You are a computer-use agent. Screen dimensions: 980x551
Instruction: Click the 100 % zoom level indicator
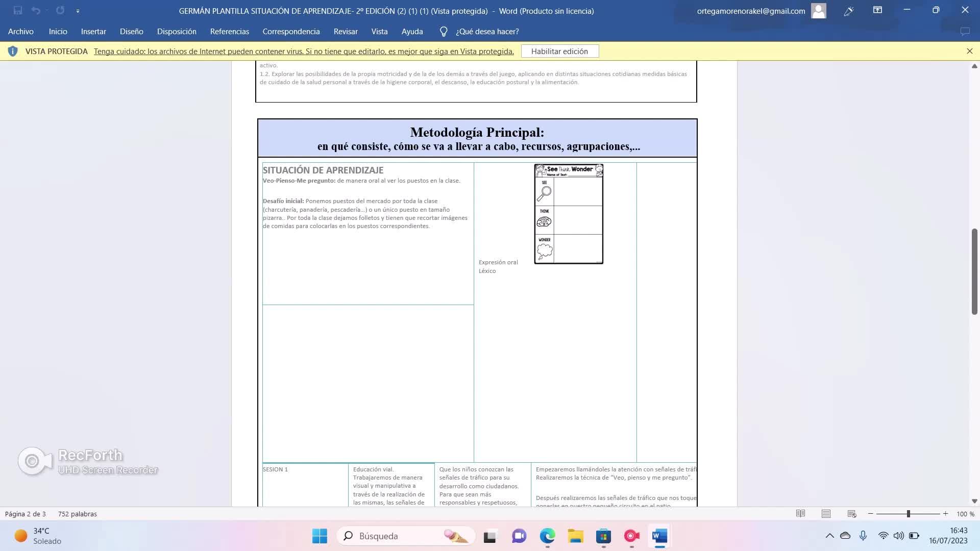pos(965,514)
